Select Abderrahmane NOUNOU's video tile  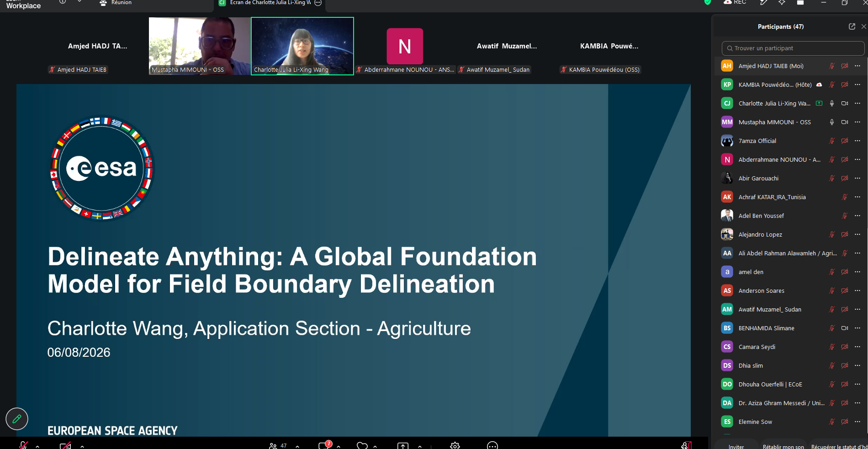(x=405, y=46)
